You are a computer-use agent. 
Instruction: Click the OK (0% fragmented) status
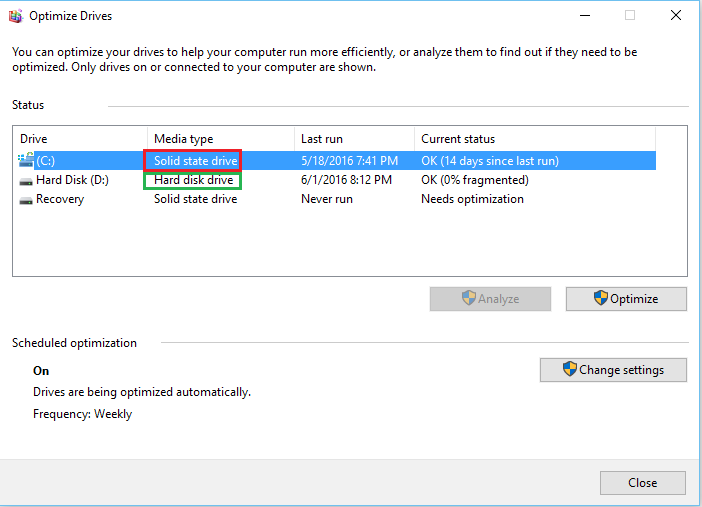[475, 180]
